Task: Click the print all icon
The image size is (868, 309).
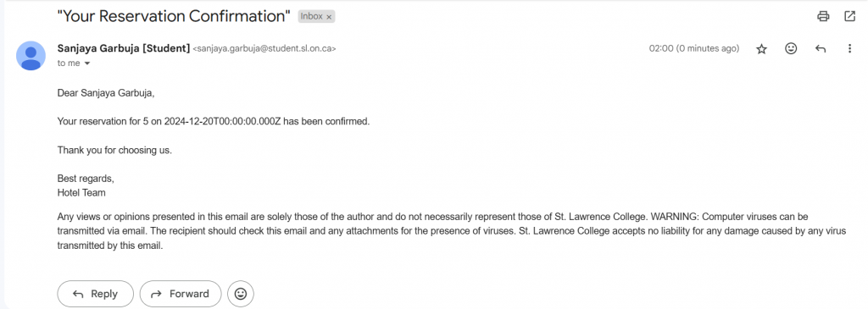Action: point(823,16)
